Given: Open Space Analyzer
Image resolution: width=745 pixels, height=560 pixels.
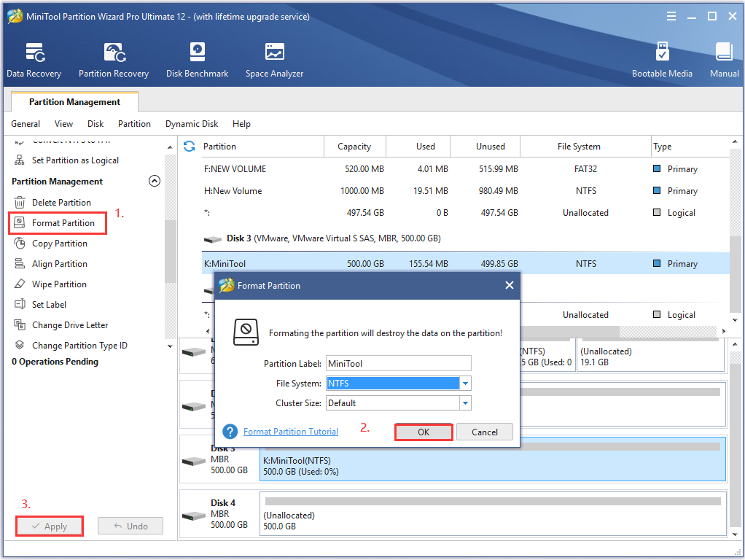Looking at the screenshot, I should [x=274, y=61].
